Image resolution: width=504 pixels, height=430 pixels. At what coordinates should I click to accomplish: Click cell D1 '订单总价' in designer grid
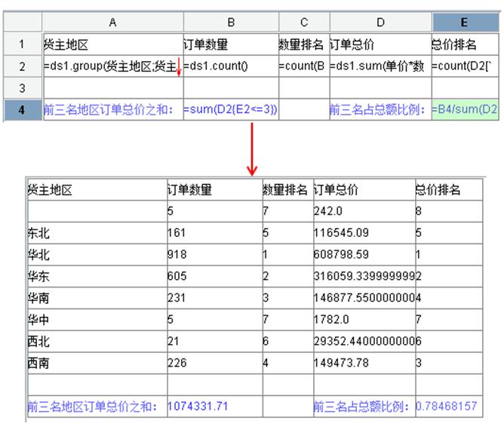click(x=380, y=44)
